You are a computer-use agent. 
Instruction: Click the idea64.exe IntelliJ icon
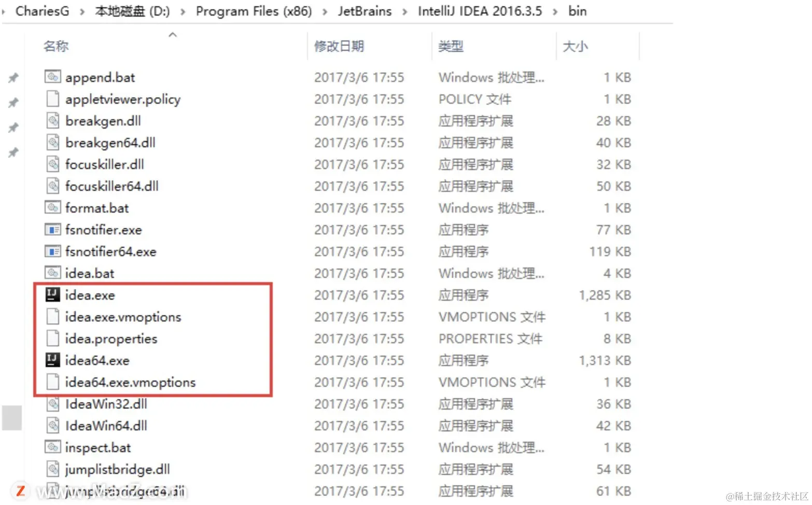click(52, 360)
